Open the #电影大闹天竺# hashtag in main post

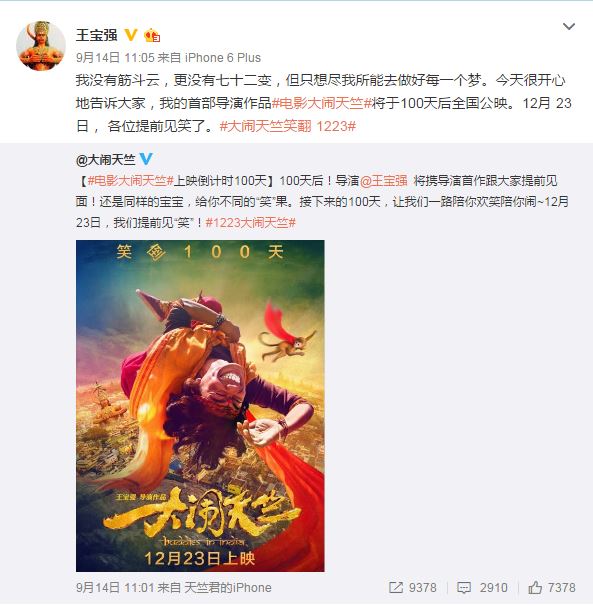[x=322, y=103]
